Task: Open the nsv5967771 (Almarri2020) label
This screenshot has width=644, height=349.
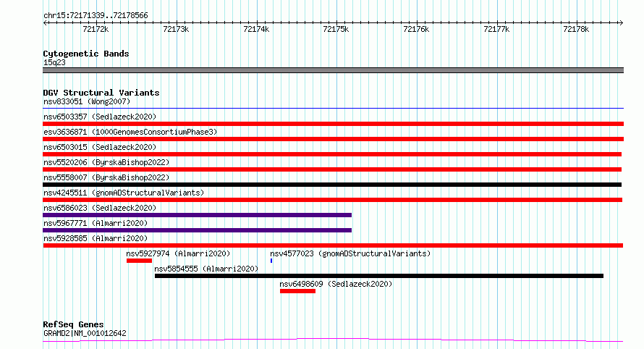Action: 96,223
